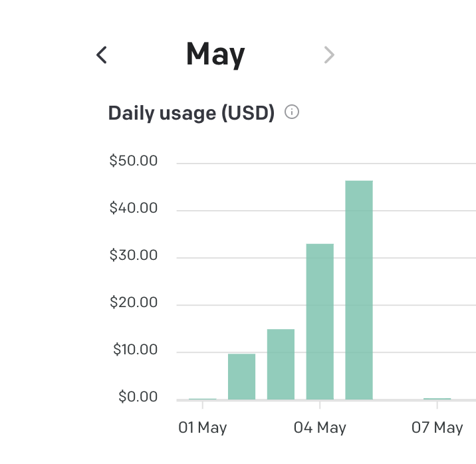Click the 01 May axis label
This screenshot has width=476, height=464.
203,427
